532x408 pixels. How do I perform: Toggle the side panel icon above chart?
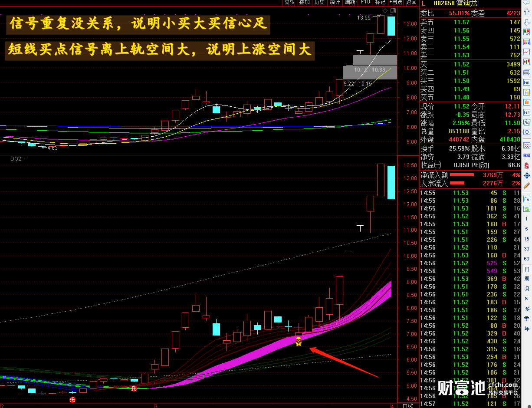(x=393, y=10)
